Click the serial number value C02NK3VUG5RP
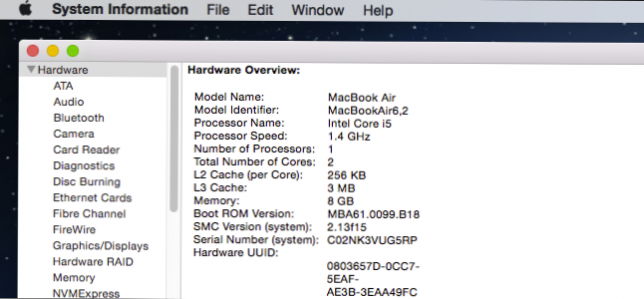644x299 pixels. 372,240
